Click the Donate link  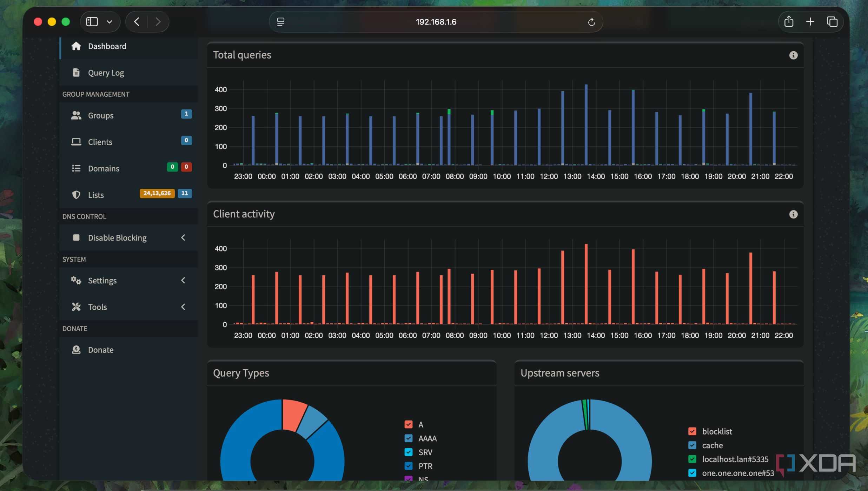click(128, 350)
